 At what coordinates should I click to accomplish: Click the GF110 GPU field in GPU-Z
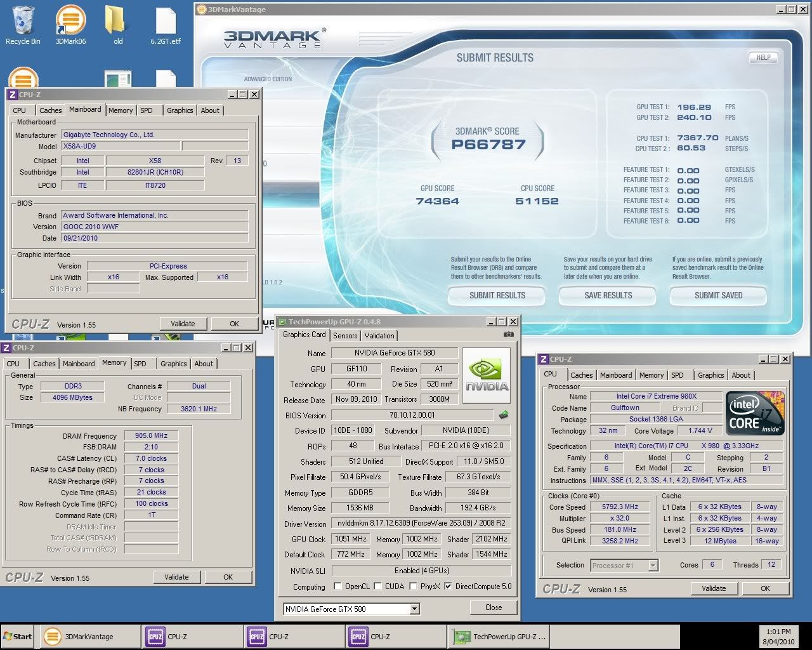[x=357, y=369]
